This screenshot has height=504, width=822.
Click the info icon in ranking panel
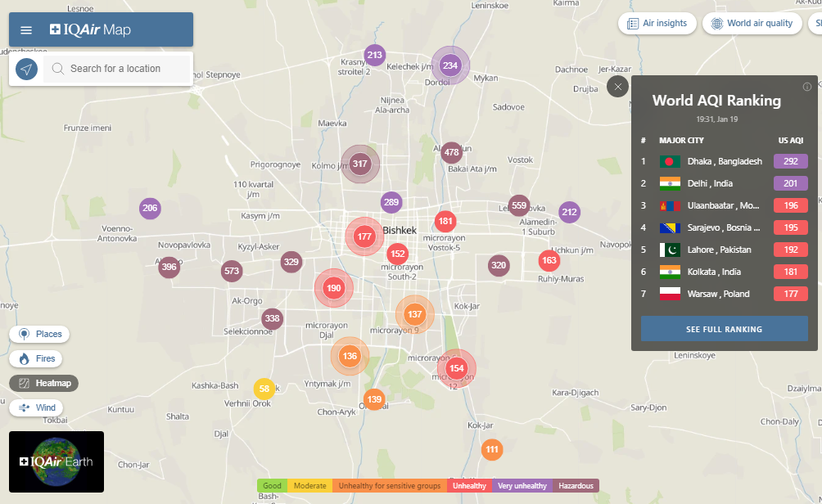coord(806,87)
